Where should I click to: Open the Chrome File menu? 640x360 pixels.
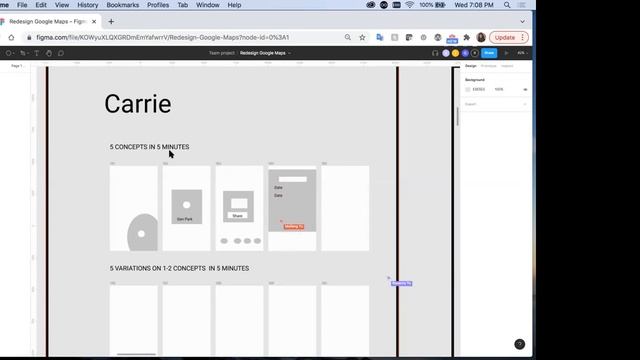pyautogui.click(x=22, y=5)
